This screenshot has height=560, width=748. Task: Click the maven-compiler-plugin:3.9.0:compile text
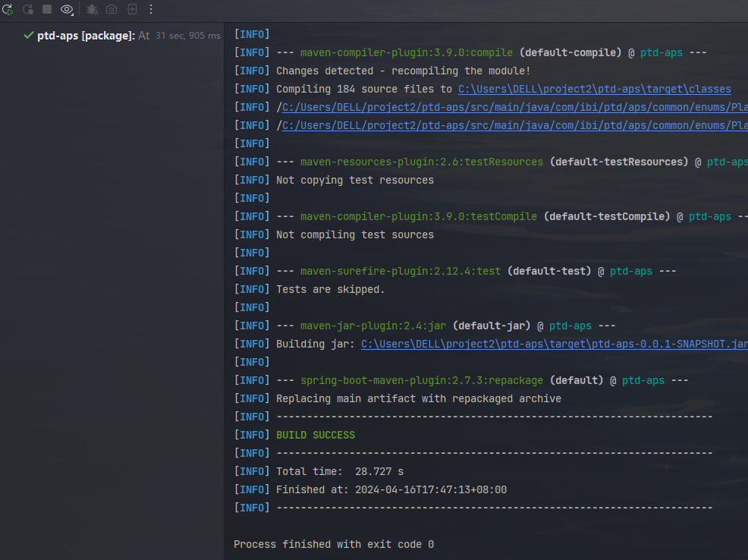[x=407, y=52]
